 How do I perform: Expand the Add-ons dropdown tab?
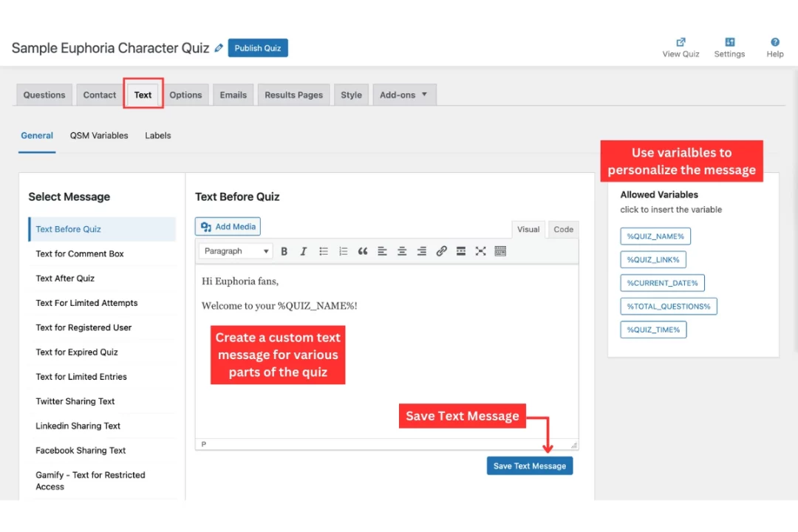(x=404, y=95)
